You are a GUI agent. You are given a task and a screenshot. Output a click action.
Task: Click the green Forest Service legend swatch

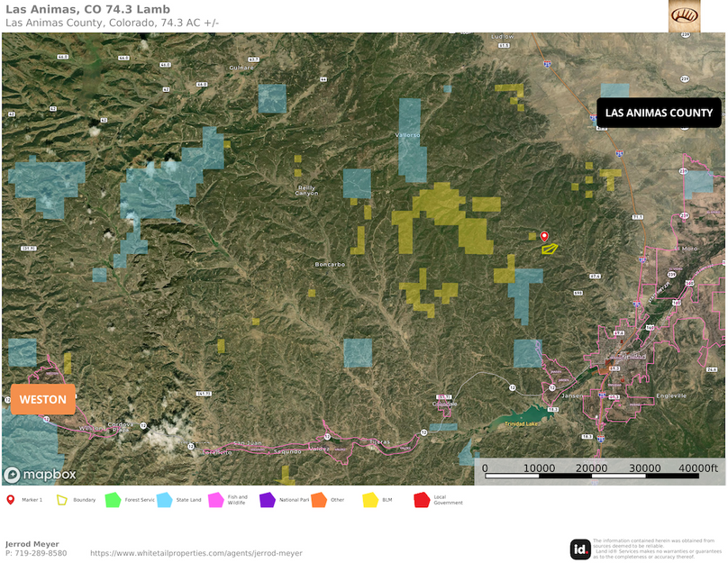click(x=113, y=499)
